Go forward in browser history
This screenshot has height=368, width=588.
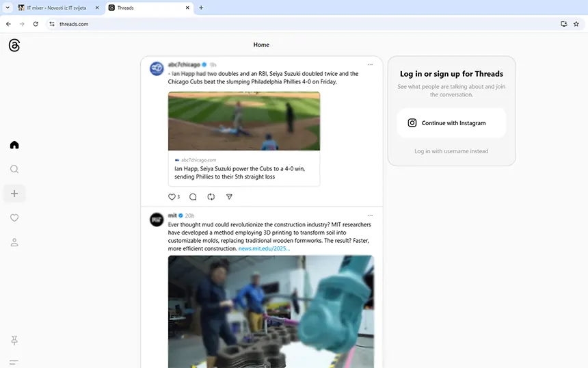(22, 24)
